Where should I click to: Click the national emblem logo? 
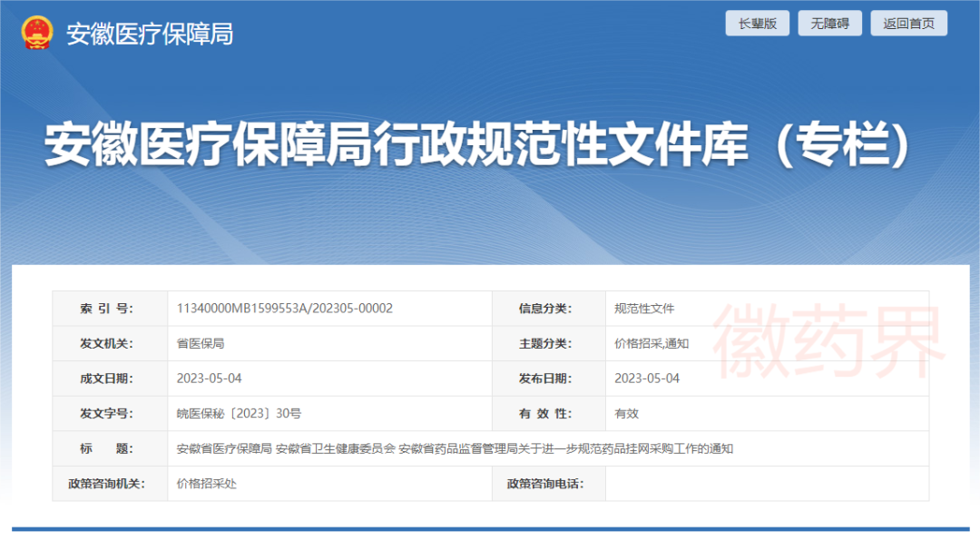click(x=37, y=34)
